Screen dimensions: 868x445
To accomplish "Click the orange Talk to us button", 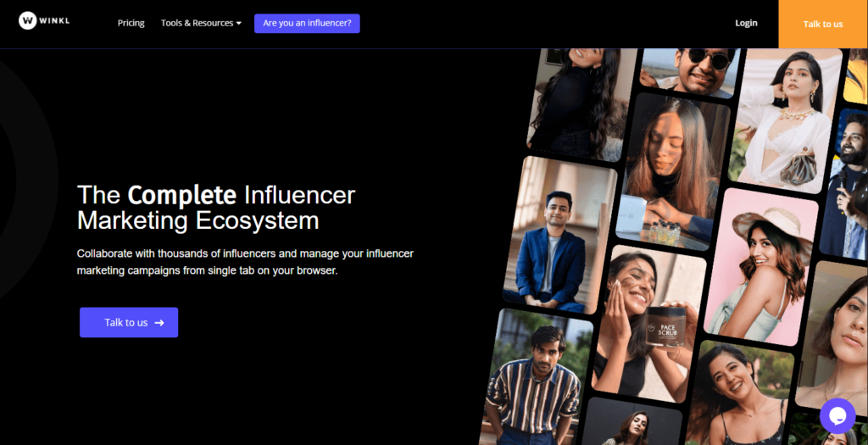I will (822, 24).
